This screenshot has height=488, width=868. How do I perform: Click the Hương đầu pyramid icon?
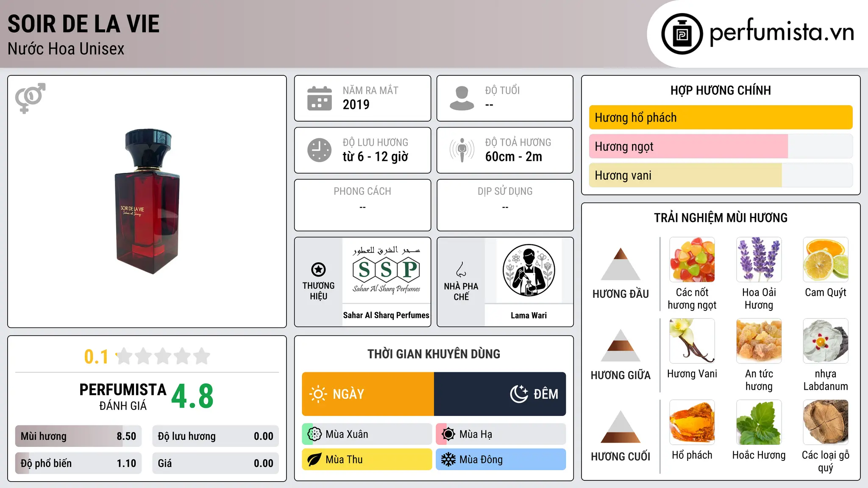(620, 264)
